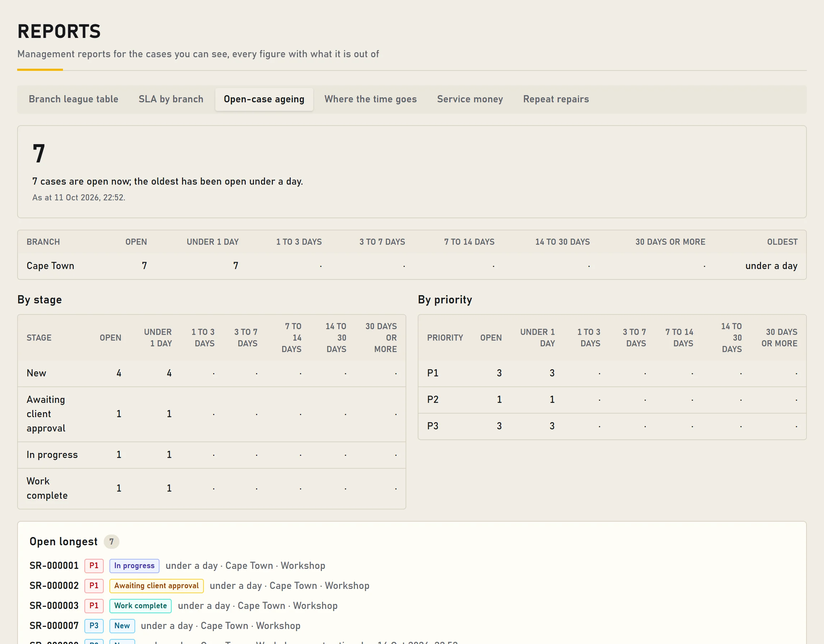This screenshot has width=824, height=644.
Task: Click the Open longest count badge 7
Action: (111, 542)
